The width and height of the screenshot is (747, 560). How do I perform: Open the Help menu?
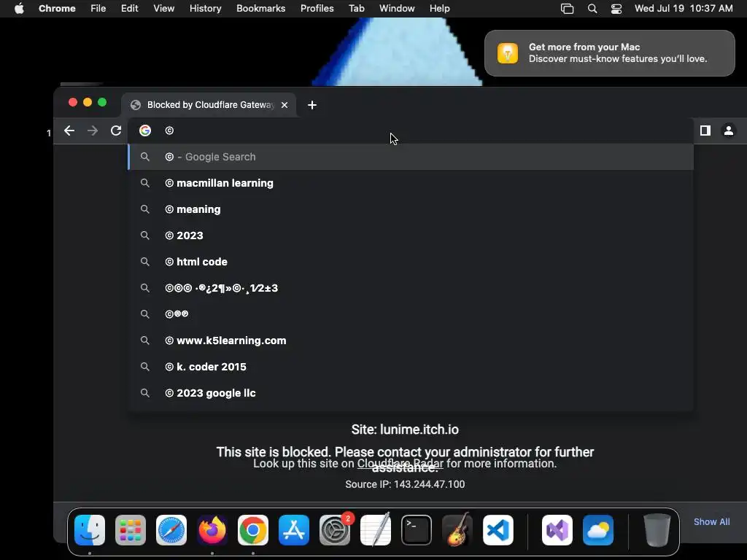(x=439, y=9)
